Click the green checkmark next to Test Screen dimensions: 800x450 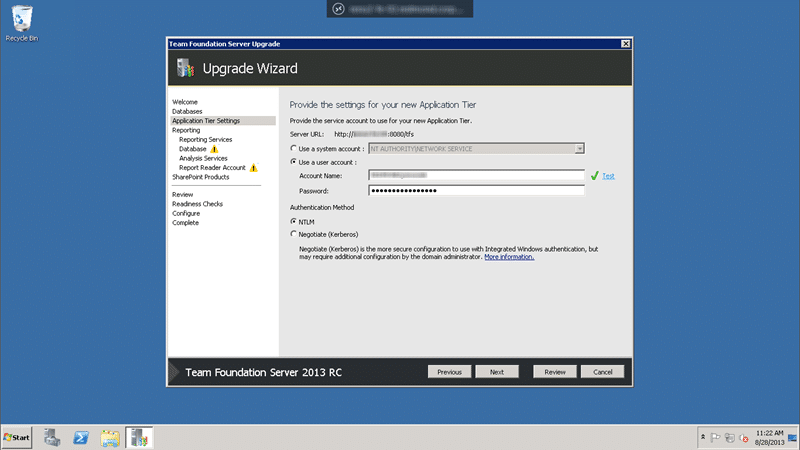[594, 176]
